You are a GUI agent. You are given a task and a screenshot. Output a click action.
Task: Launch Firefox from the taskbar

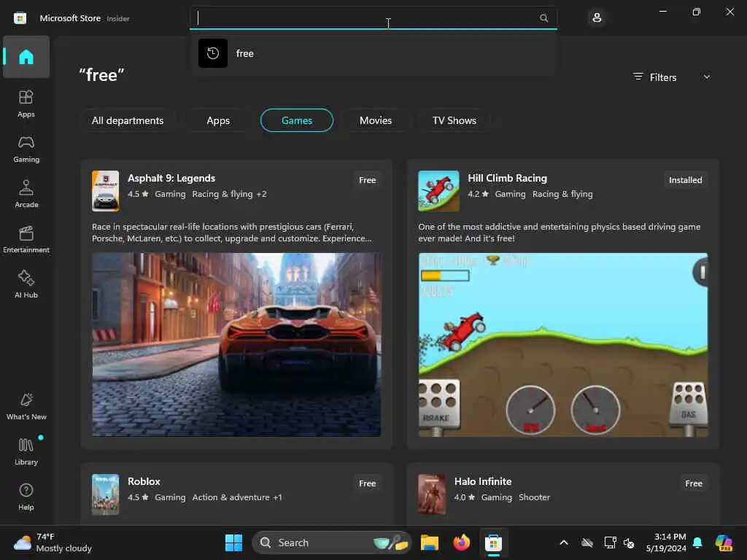tap(461, 542)
